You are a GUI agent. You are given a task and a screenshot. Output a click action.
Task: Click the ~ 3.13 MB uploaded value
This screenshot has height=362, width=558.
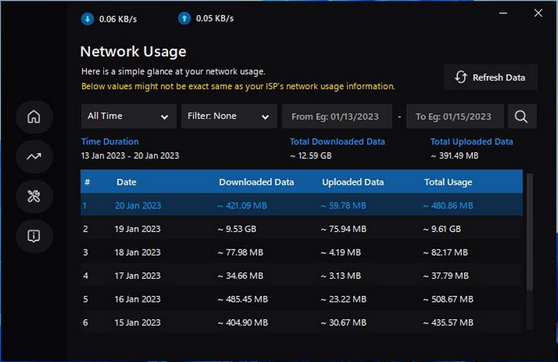pos(341,276)
